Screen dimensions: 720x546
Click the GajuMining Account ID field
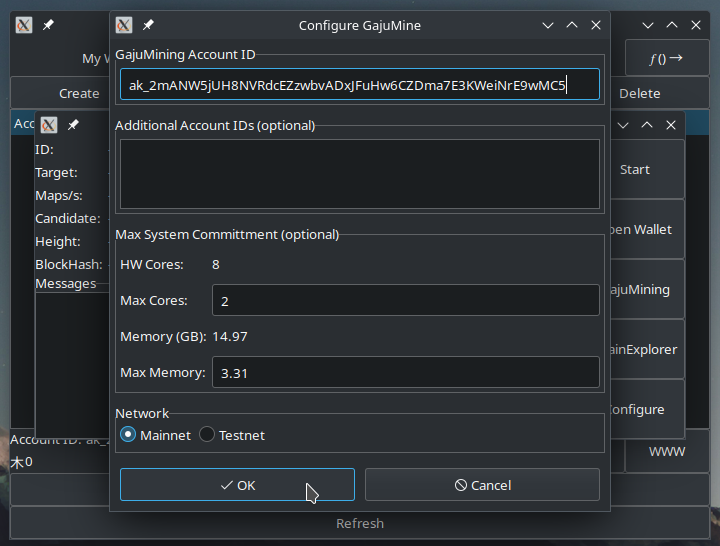coord(359,85)
